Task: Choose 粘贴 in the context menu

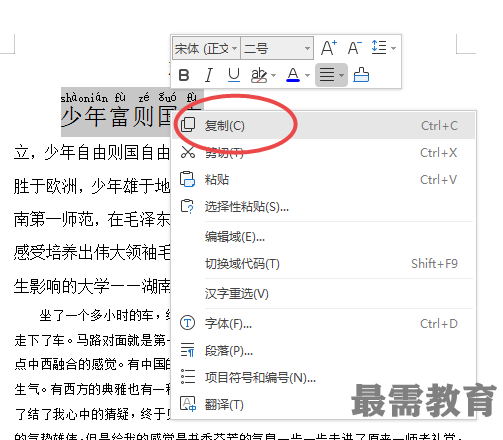Action: [x=324, y=180]
